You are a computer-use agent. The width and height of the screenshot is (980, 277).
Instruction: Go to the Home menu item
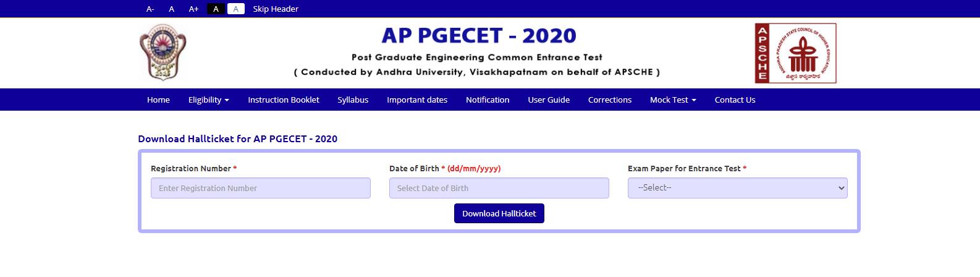[158, 100]
